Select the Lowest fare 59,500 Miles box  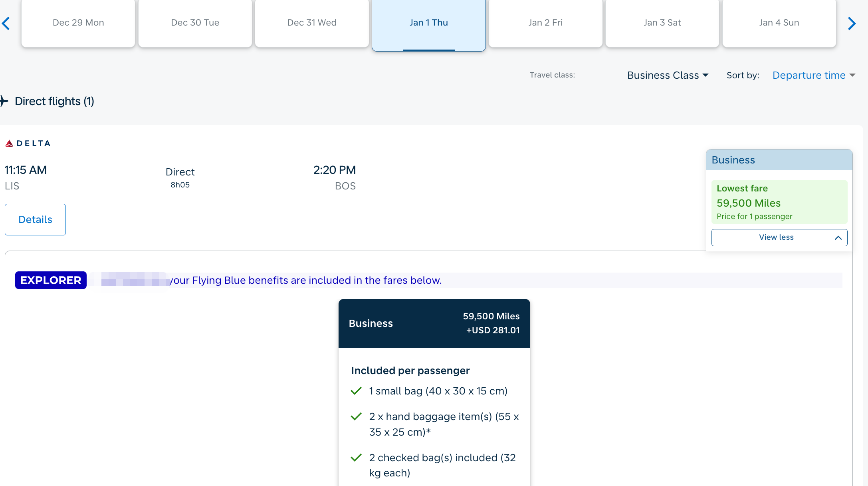coord(779,202)
